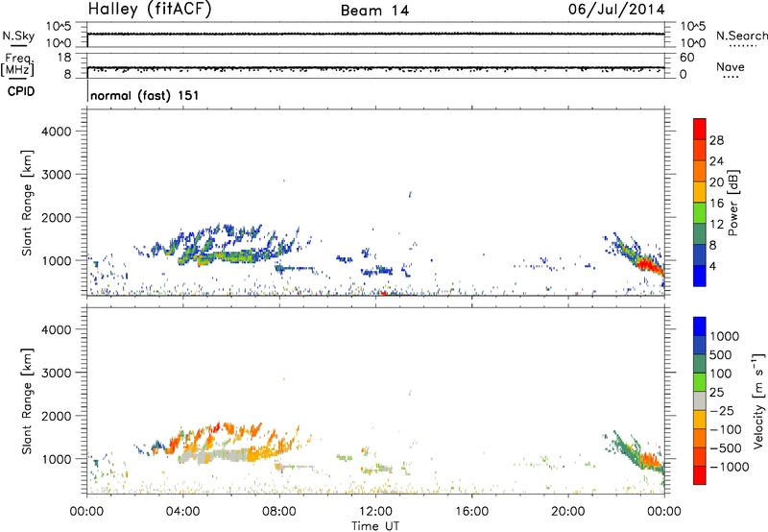Select the 4–8 dB dark blue power segment

click(700, 255)
